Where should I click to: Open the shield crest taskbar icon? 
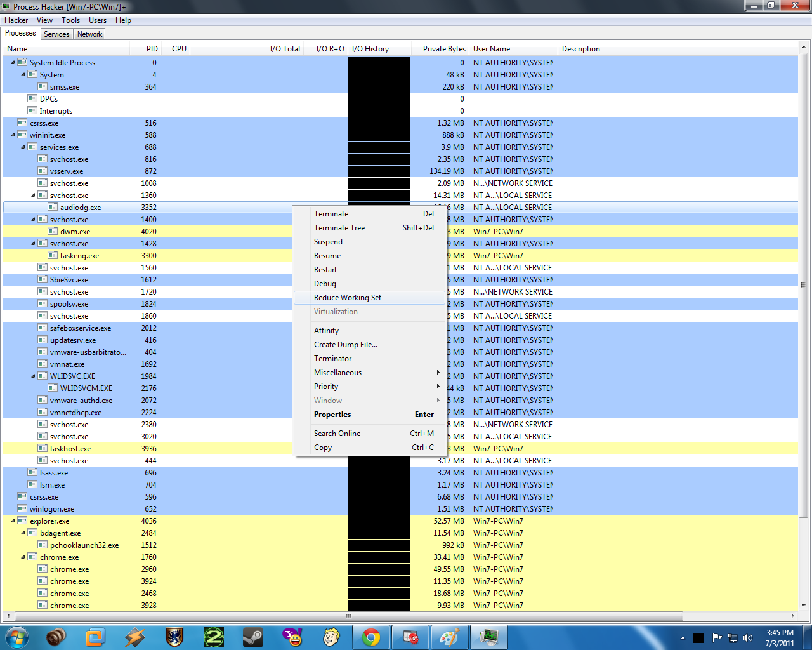point(174,637)
